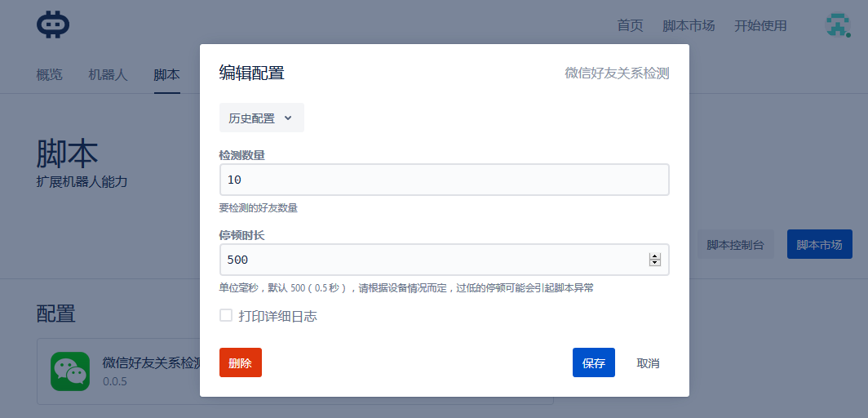Switch to the 概览 tab
868x418 pixels.
click(49, 74)
